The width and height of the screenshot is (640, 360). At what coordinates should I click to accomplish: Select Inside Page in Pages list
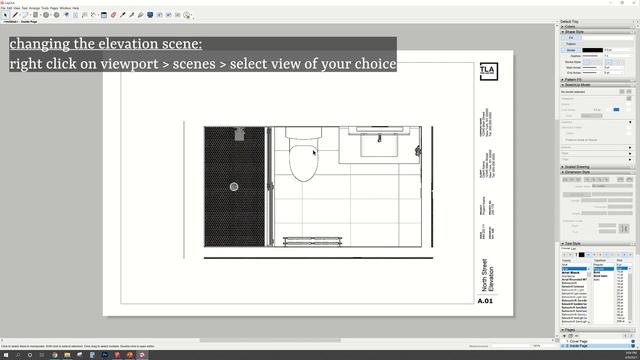pos(578,346)
